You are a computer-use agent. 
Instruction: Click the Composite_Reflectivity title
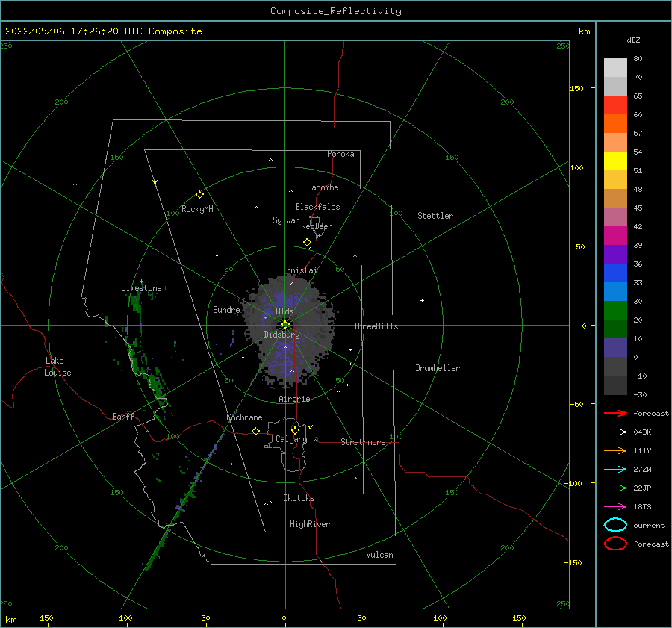tap(336, 11)
